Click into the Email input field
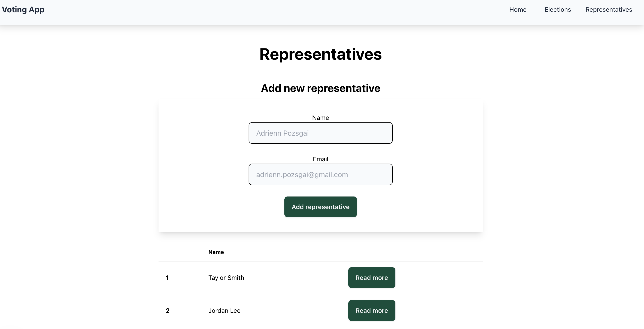 pyautogui.click(x=320, y=174)
